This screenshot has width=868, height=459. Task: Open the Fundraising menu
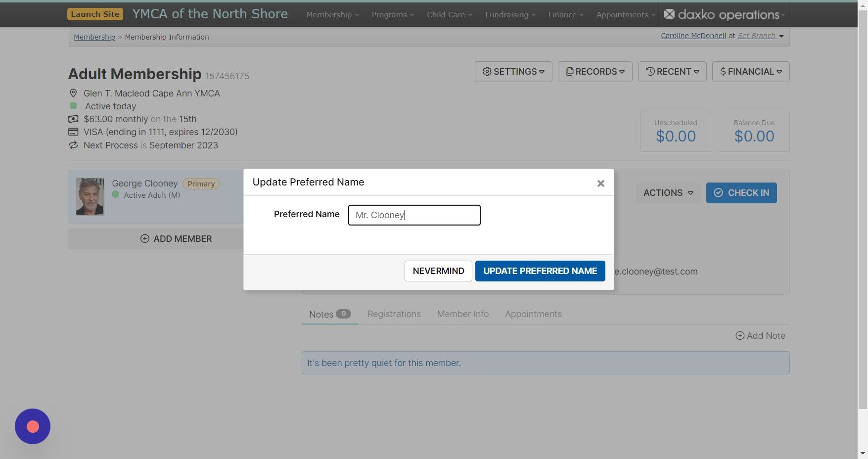(x=506, y=14)
